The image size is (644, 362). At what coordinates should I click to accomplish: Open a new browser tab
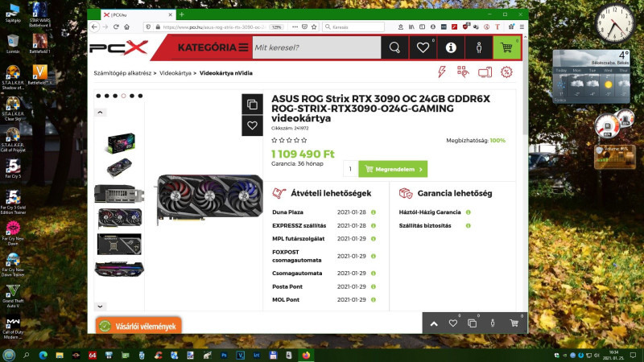point(182,14)
